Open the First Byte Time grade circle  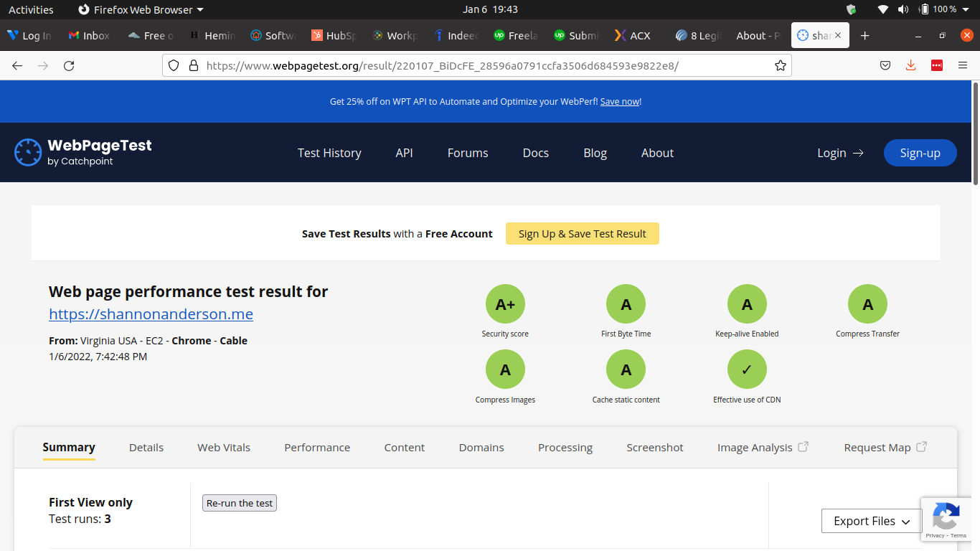tap(626, 304)
